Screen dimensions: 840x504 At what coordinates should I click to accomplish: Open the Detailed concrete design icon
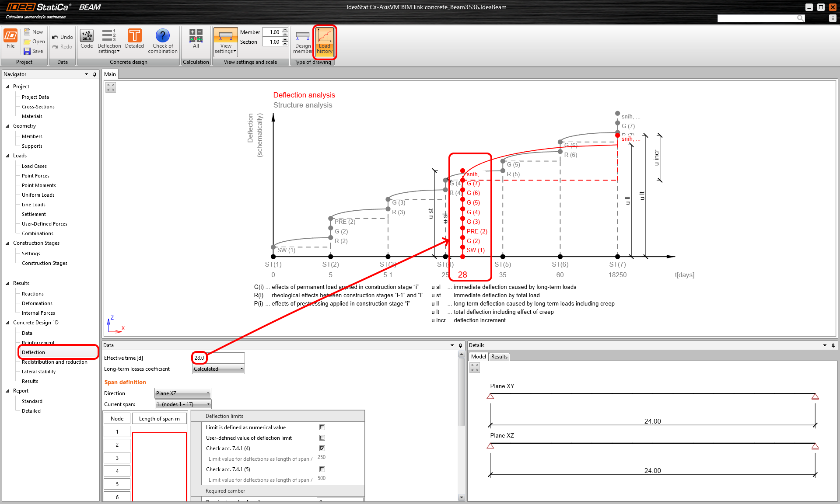[134, 36]
